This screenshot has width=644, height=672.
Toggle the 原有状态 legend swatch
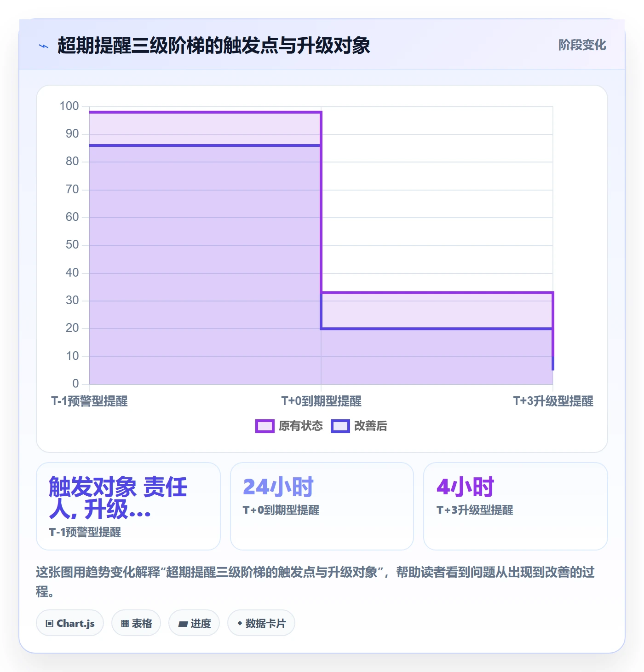pos(264,426)
